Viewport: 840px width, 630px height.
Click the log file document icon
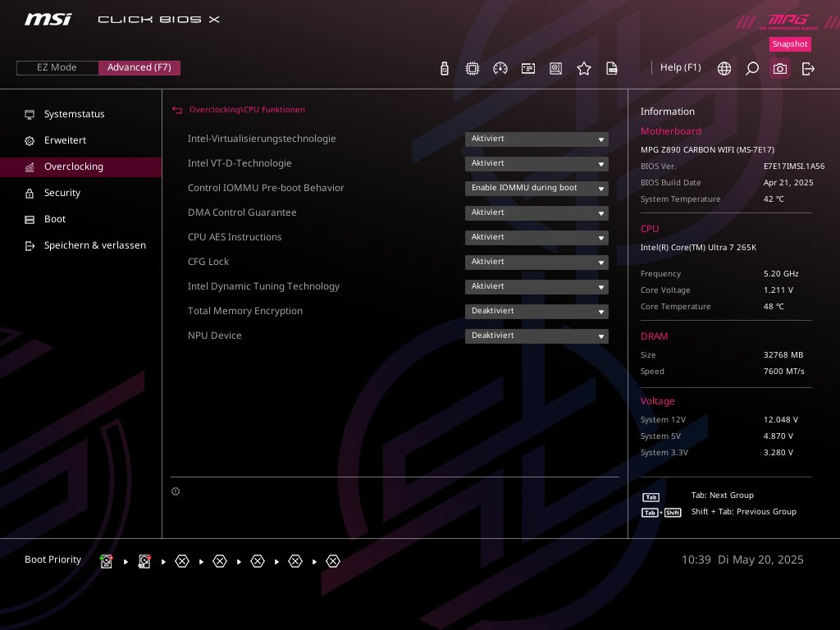(x=611, y=69)
